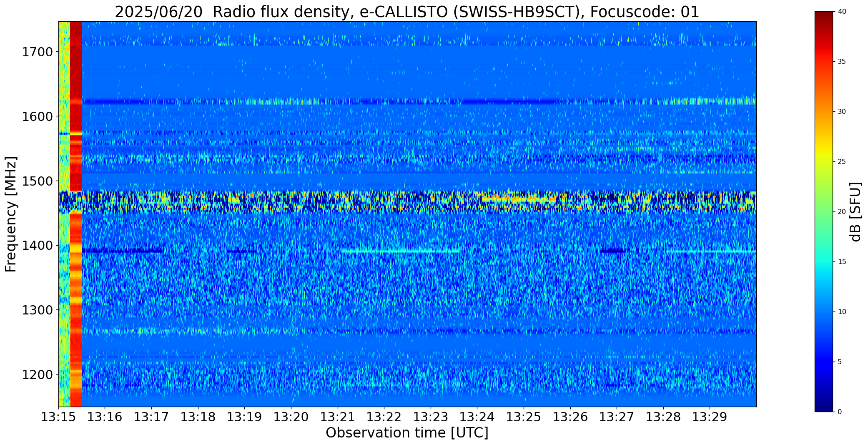This screenshot has height=445, width=868.
Task: Click the 13:15 time tick label
Action: pos(58,417)
